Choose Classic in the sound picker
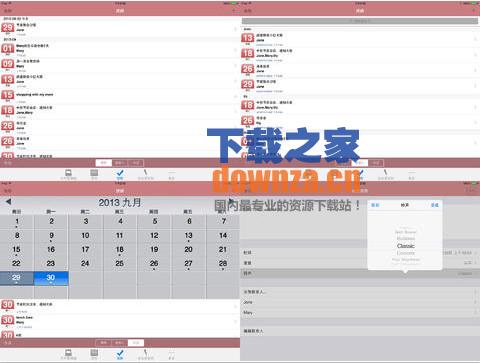Screen dimensions: 480x363 pos(405,246)
